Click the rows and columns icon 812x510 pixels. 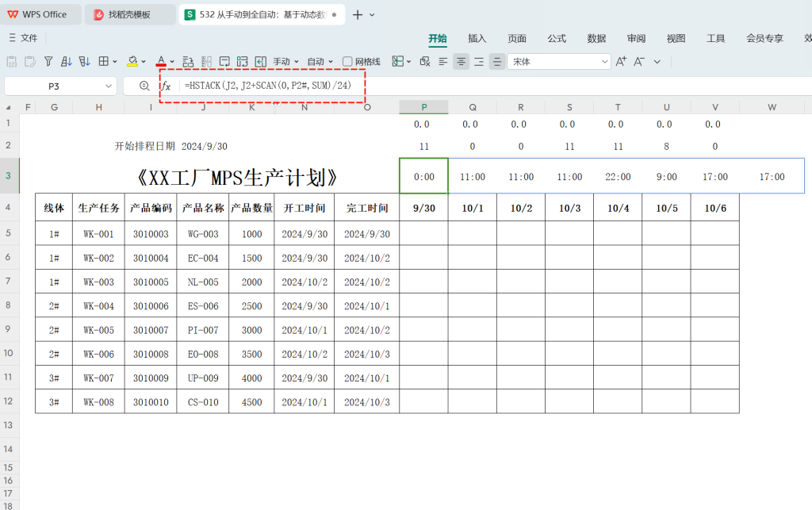(243, 62)
